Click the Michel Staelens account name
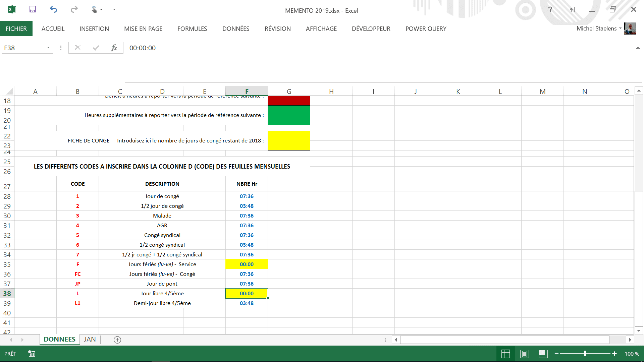Image resolution: width=644 pixels, height=362 pixels. 596,28
